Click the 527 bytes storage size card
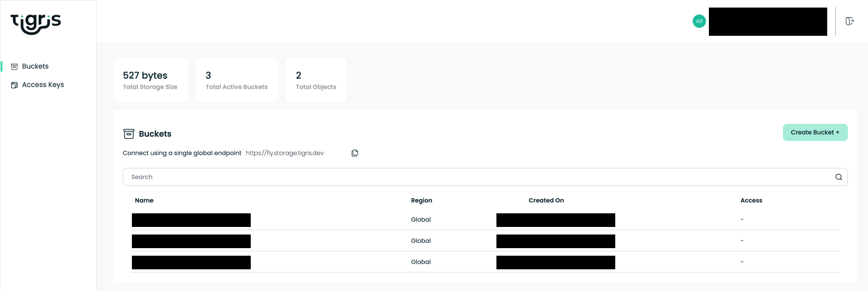Screen dimensions: 868x291 coord(150,80)
